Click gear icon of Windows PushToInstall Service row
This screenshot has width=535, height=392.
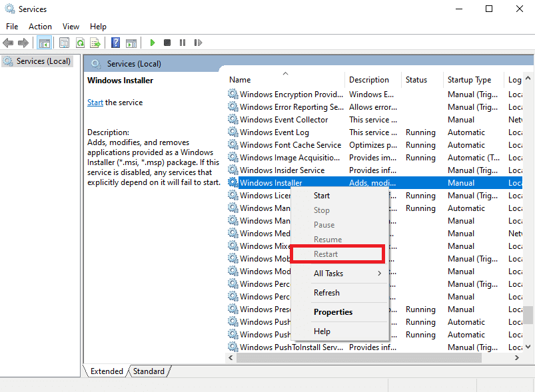point(233,347)
